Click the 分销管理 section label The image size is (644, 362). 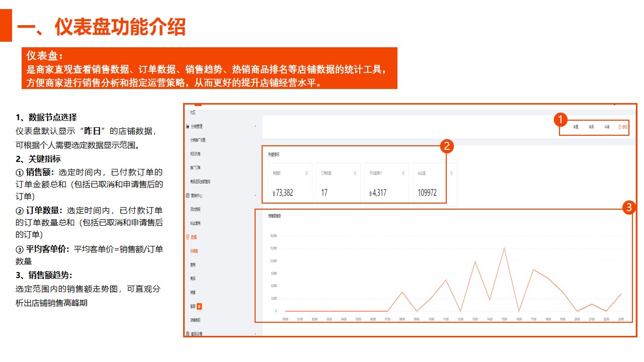(196, 126)
